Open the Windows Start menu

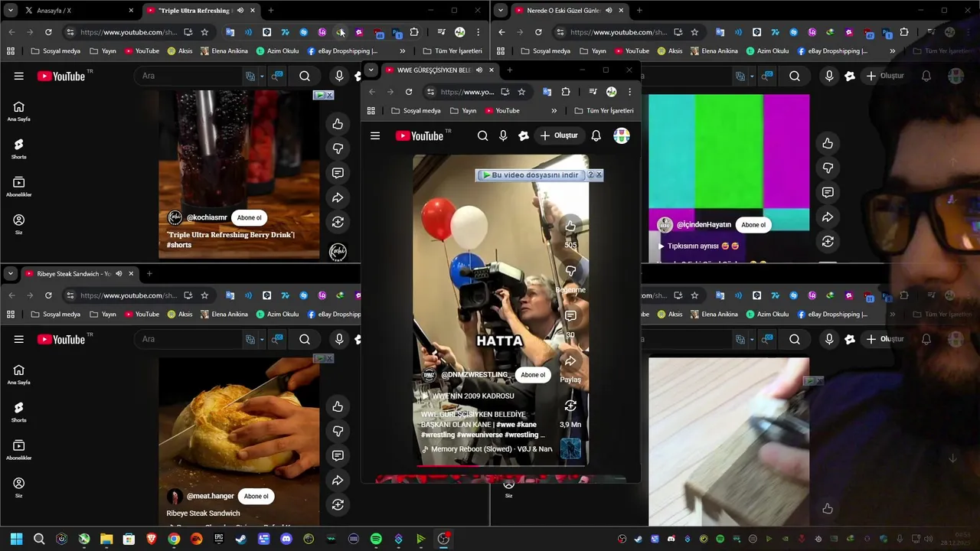[16, 539]
